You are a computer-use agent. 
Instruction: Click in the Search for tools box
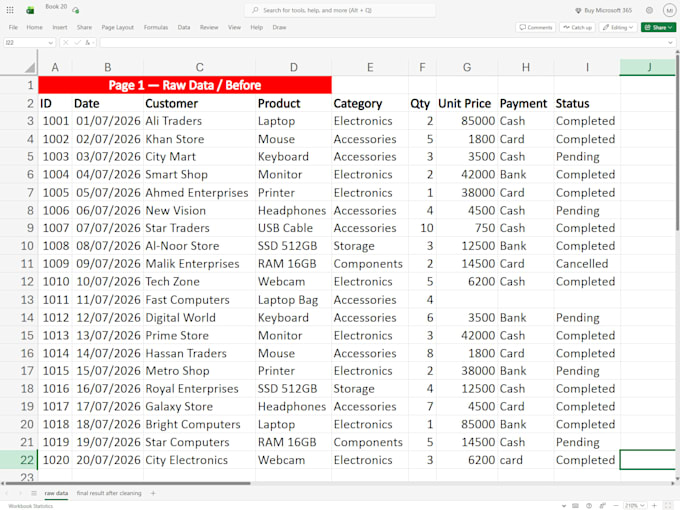340,10
